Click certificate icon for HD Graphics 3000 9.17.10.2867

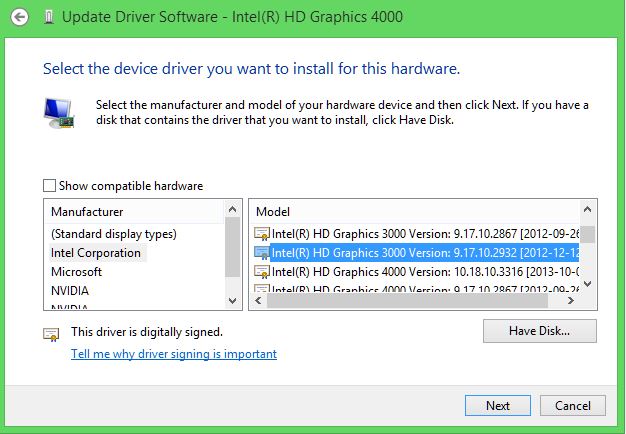(x=262, y=234)
